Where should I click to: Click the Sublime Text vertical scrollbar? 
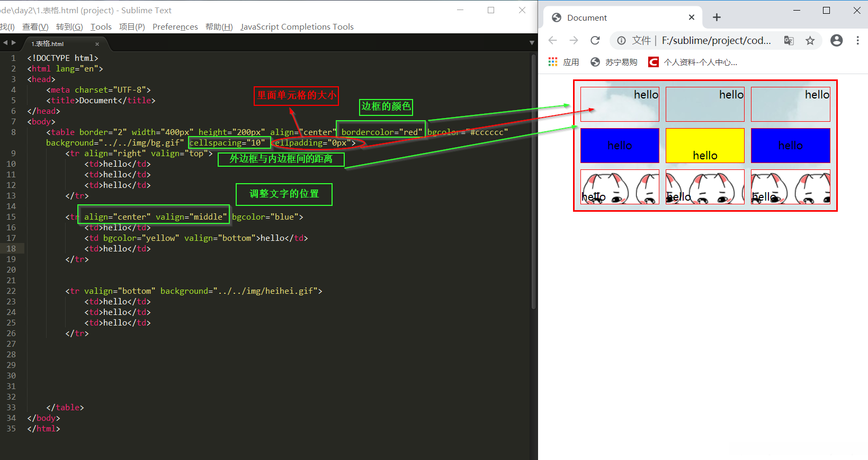click(533, 182)
